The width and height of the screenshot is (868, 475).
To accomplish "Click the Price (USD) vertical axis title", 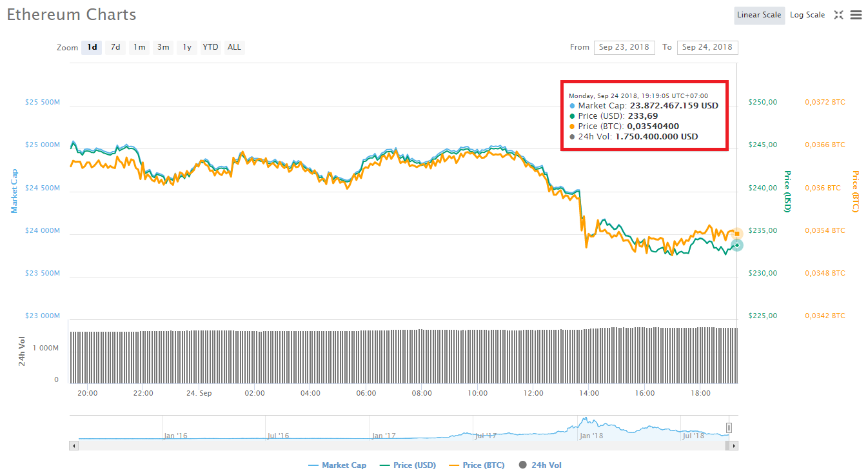I will tap(787, 191).
